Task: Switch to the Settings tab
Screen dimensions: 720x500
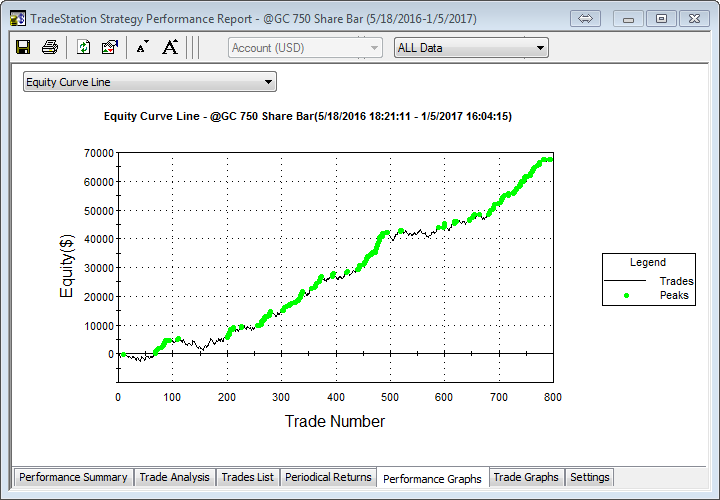Action: [589, 477]
